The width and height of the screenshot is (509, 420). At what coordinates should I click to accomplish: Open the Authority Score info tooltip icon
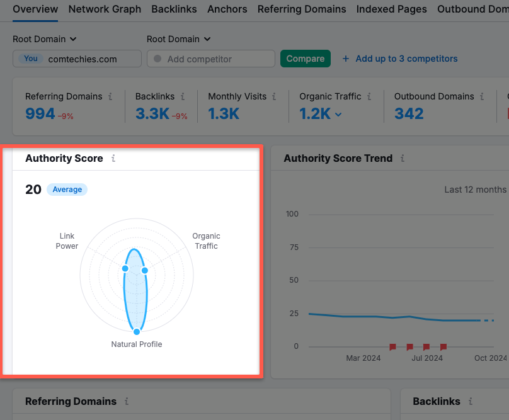[x=113, y=159]
